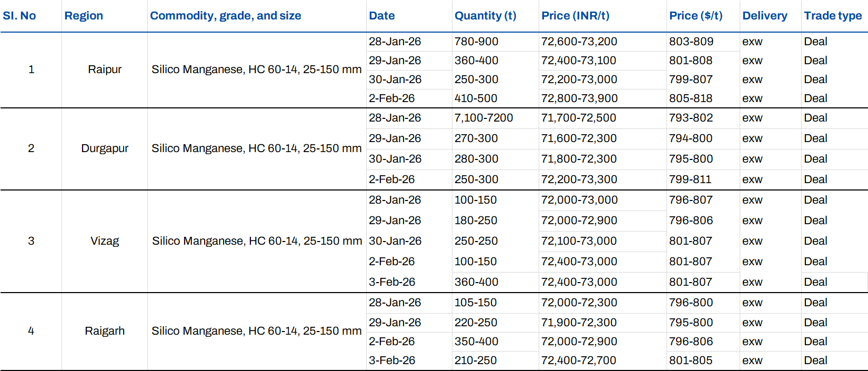Select the Region column header
This screenshot has height=371, width=868.
point(84,16)
